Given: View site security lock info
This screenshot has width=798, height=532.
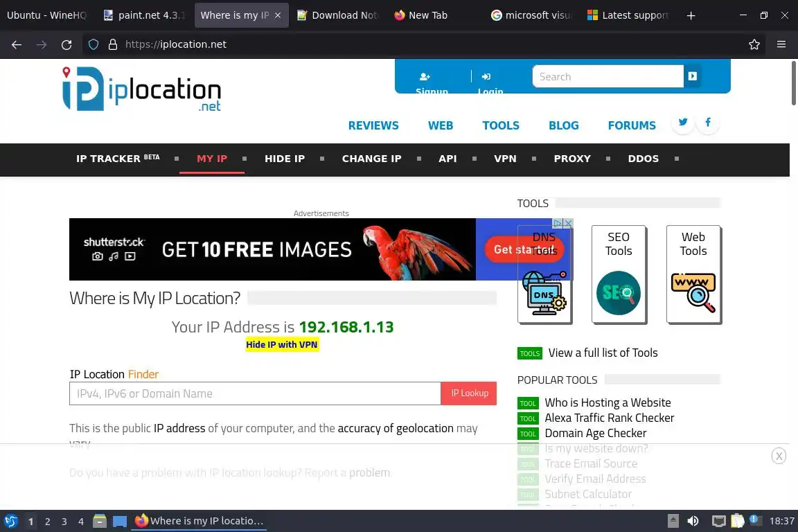Looking at the screenshot, I should [113, 45].
